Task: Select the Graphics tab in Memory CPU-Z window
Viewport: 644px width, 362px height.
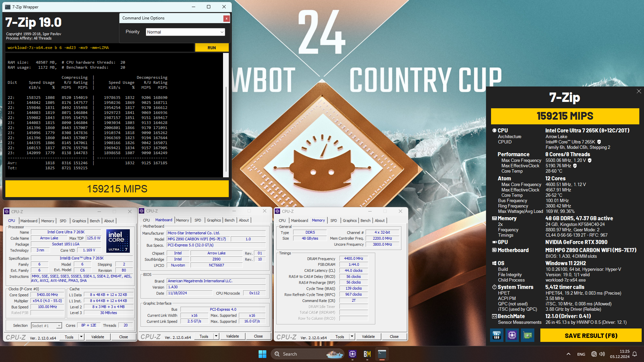Action: pyautogui.click(x=350, y=221)
